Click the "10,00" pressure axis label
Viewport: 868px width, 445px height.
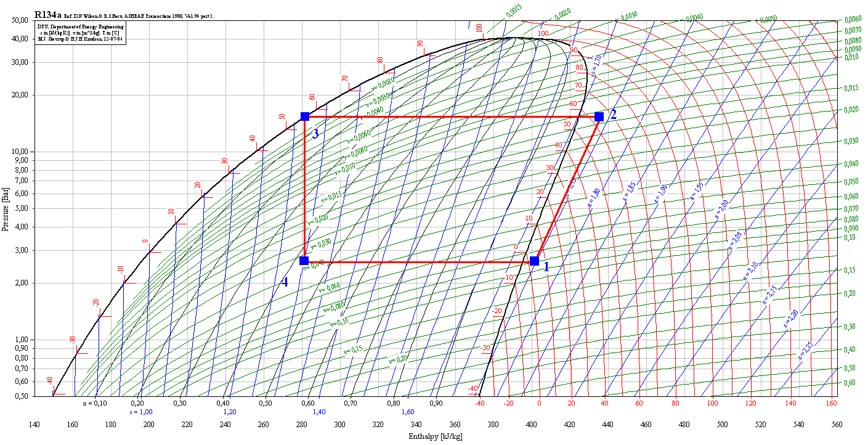coord(20,152)
